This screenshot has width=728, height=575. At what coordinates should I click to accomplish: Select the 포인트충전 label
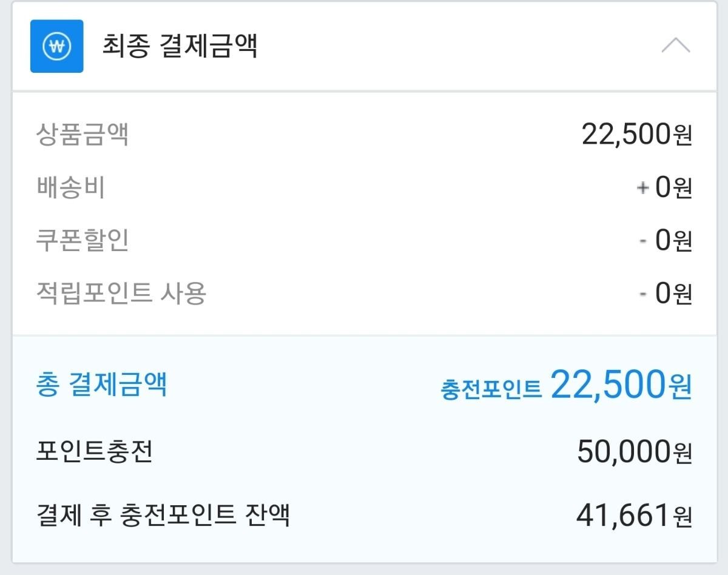(x=94, y=452)
